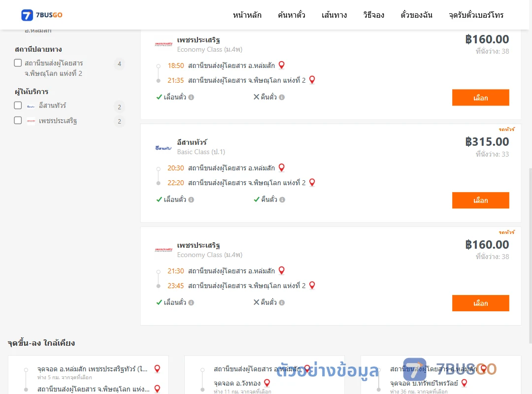Image resolution: width=532 pixels, height=394 pixels.
Task: Check the สถานีขนส่งผู้โดยสาร จ.พิษณุโลก แห่งที่ 2 filter
Action: coord(18,63)
